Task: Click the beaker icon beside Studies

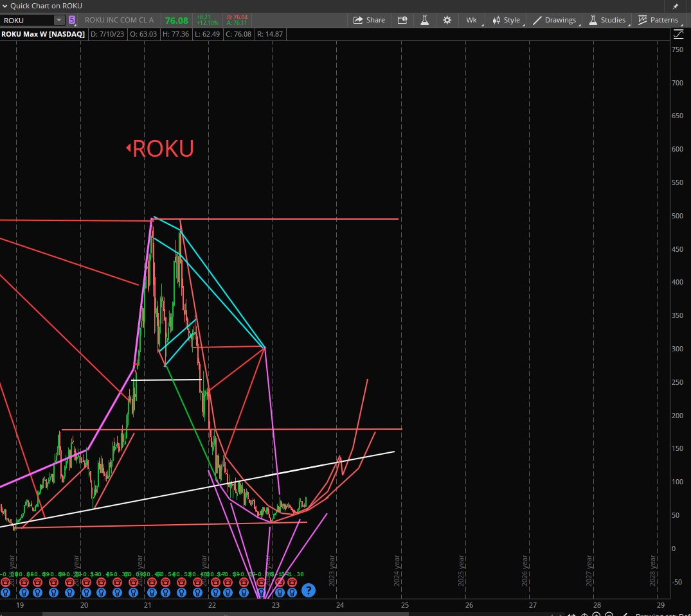Action: pyautogui.click(x=593, y=20)
